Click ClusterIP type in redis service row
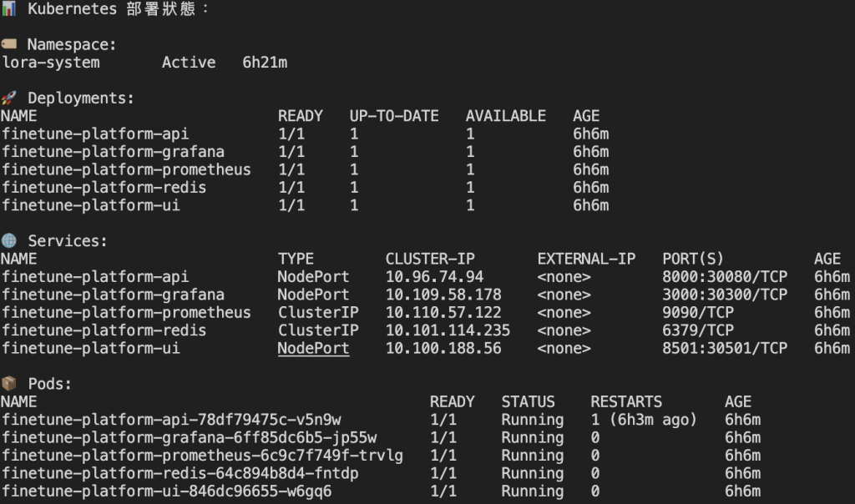This screenshot has width=855, height=504. 318,330
